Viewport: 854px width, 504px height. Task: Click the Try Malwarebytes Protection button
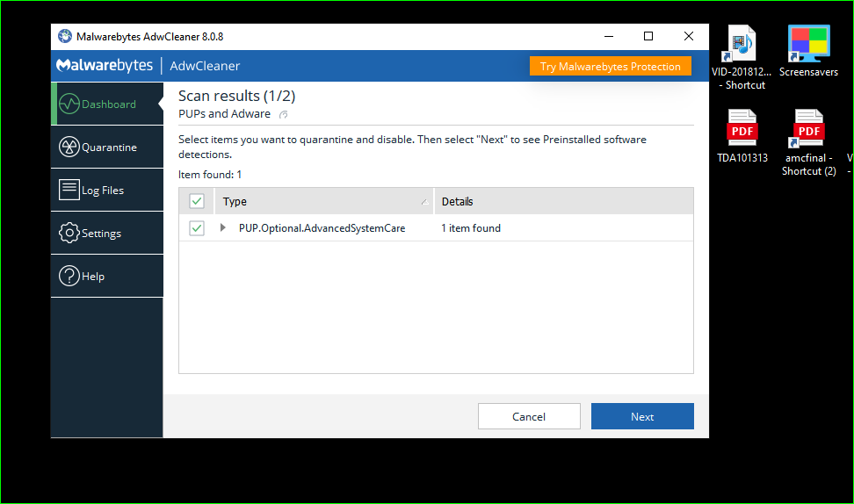coord(611,67)
